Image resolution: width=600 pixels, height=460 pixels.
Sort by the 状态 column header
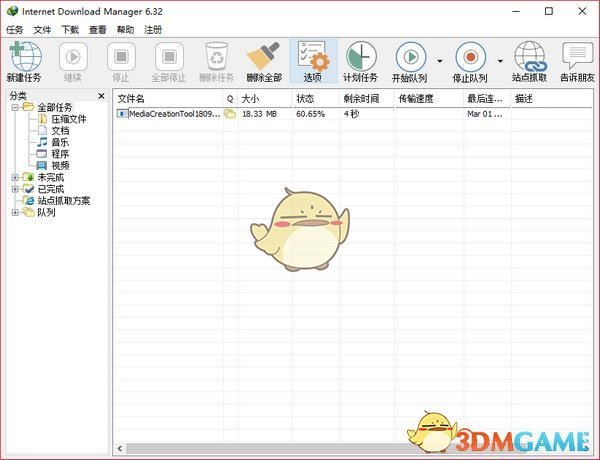[x=316, y=99]
